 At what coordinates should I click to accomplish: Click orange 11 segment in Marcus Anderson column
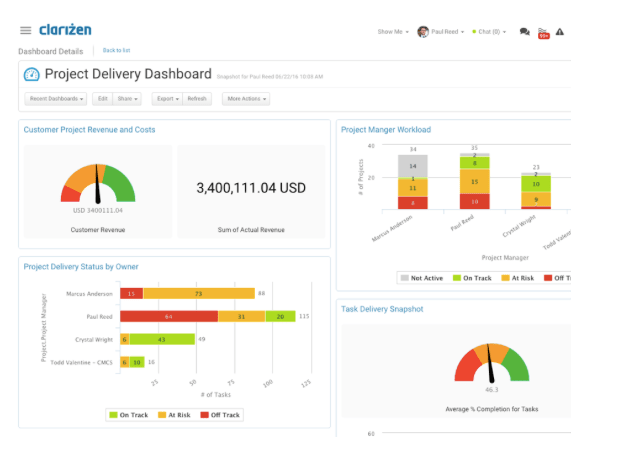[x=413, y=188]
